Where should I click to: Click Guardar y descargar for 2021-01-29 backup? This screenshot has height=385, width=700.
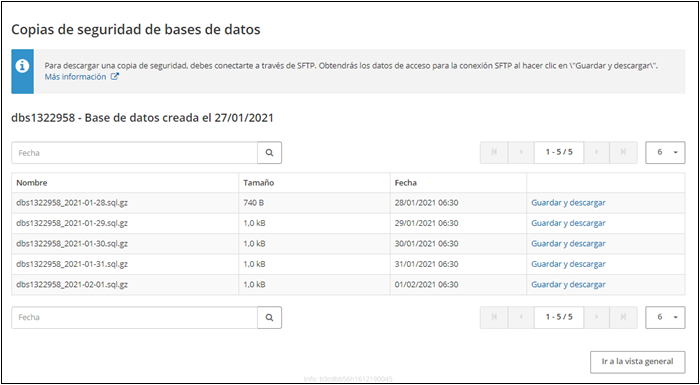point(568,223)
